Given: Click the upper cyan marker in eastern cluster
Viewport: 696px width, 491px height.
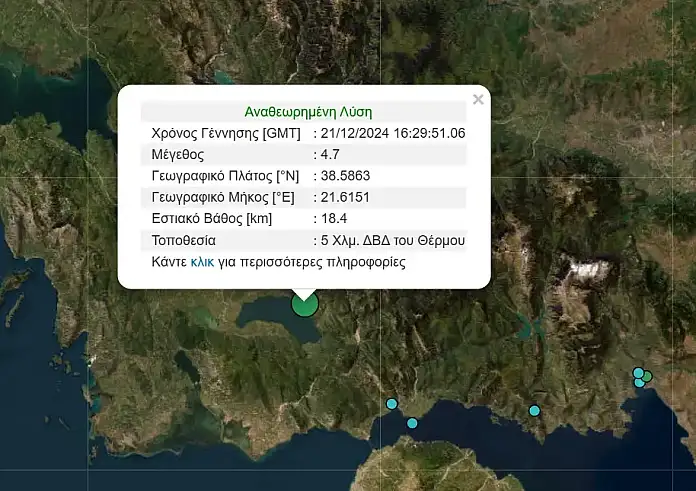Looking at the screenshot, I should (x=638, y=373).
